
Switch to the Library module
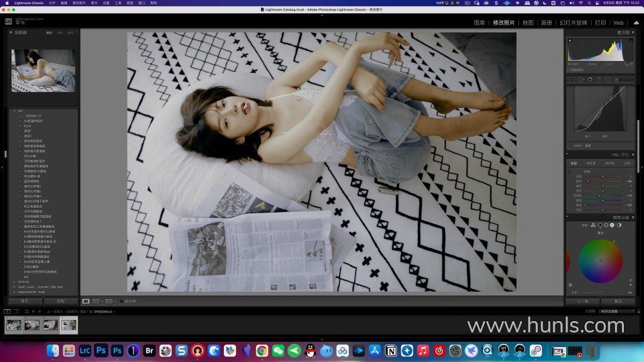coord(479,22)
